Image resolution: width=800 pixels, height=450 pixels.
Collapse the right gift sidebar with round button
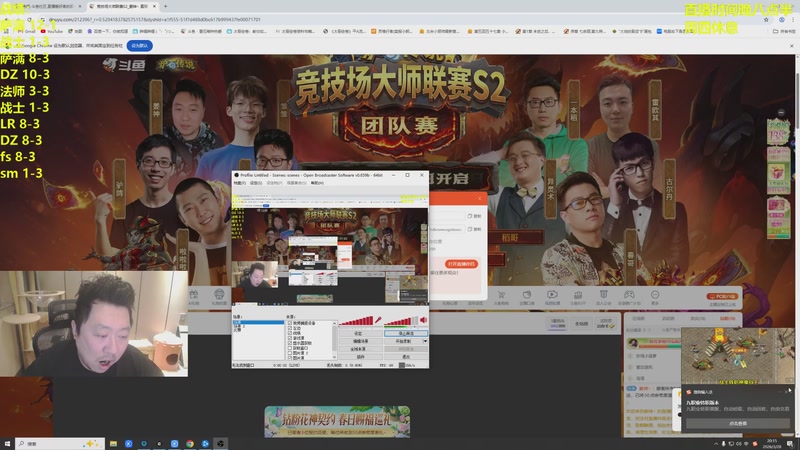(781, 112)
